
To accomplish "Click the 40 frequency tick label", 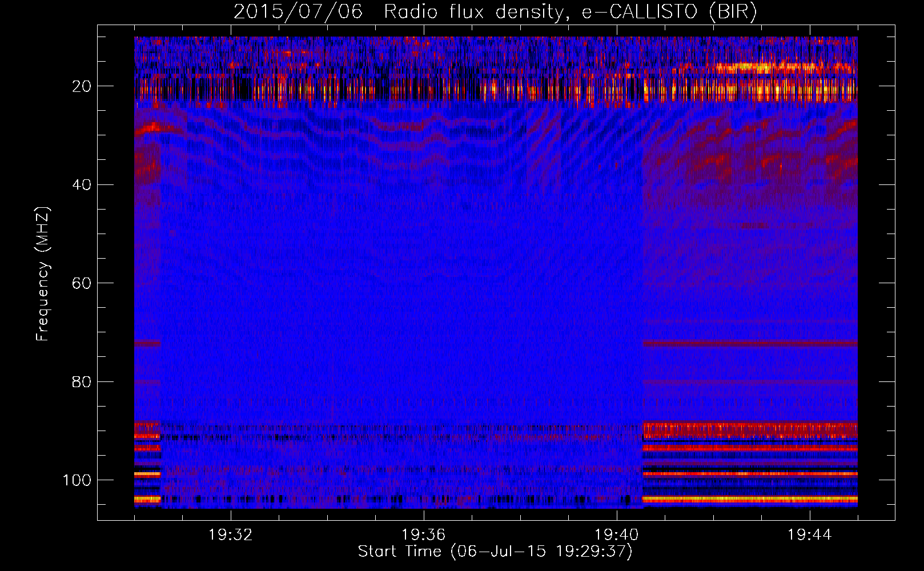I will click(82, 185).
